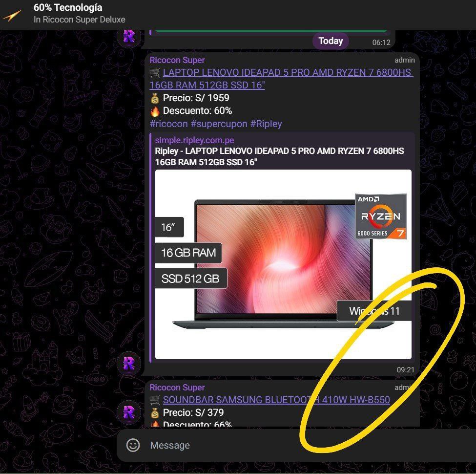476x474 pixels.
Task: Click the Today date badge
Action: (x=331, y=41)
